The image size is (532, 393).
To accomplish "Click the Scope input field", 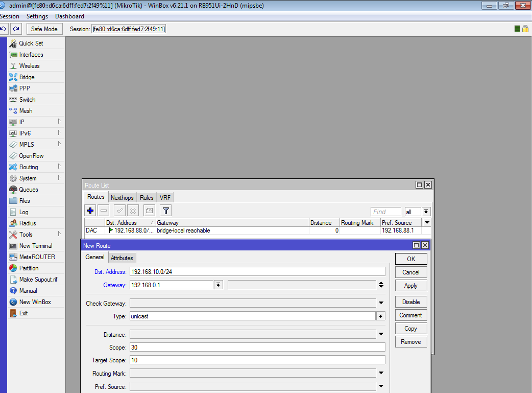I will coord(257,347).
